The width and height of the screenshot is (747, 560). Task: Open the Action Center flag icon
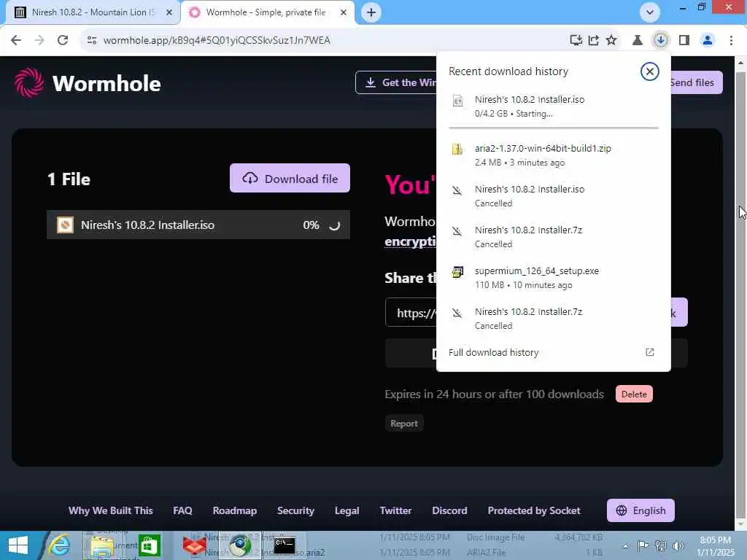point(643,545)
